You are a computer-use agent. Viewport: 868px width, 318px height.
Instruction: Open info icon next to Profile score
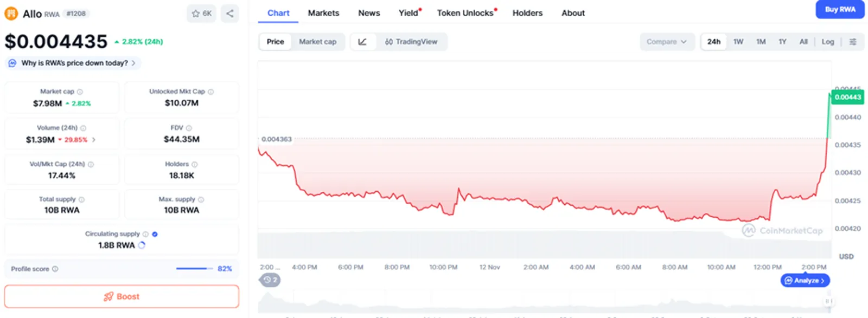pyautogui.click(x=55, y=269)
